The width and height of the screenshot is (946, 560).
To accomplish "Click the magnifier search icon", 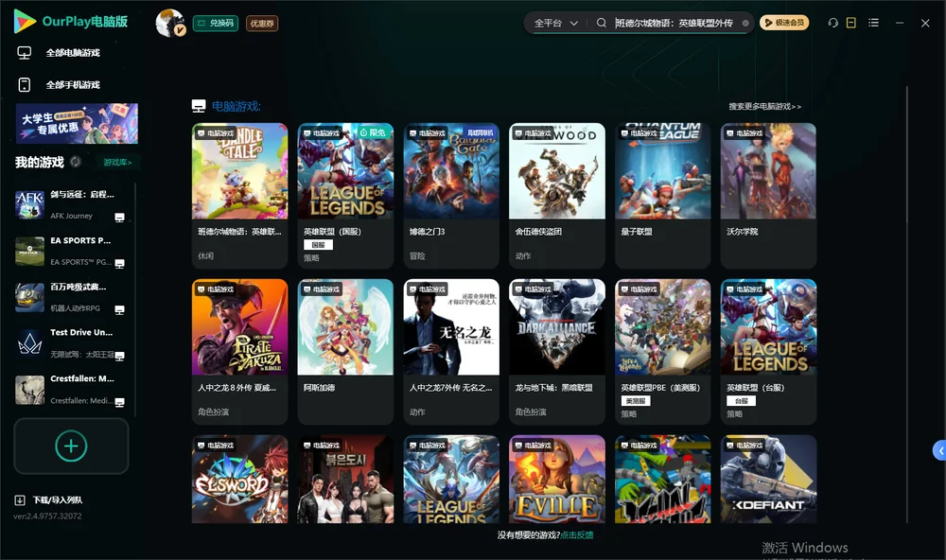I will pyautogui.click(x=602, y=23).
